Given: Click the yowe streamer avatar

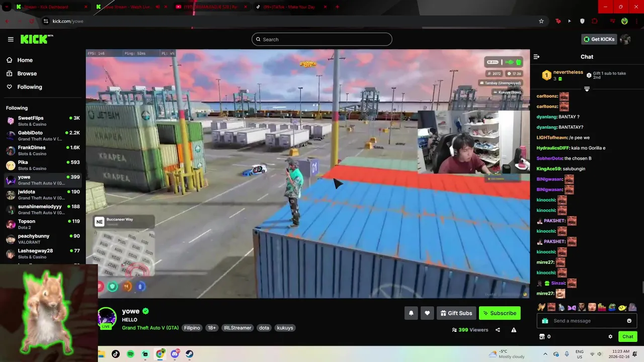Looking at the screenshot, I should click(x=107, y=317).
